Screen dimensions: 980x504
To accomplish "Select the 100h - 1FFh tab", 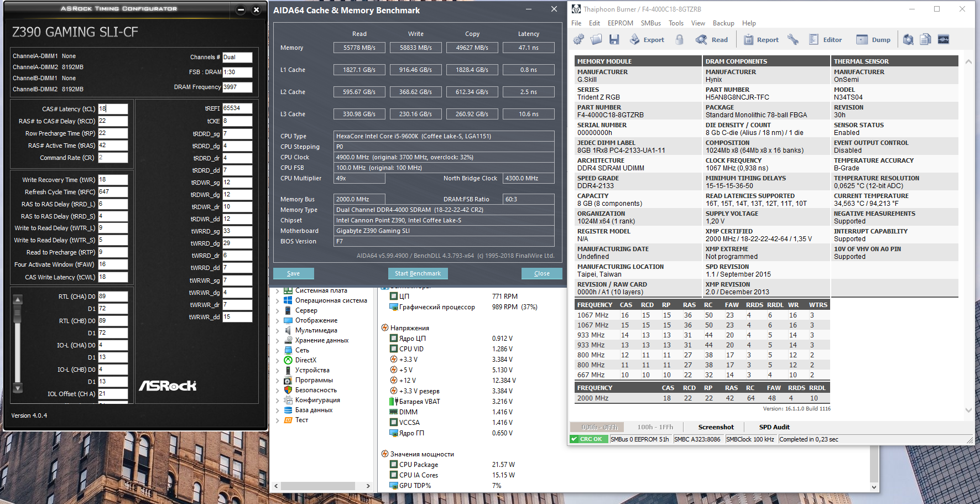I will click(655, 427).
